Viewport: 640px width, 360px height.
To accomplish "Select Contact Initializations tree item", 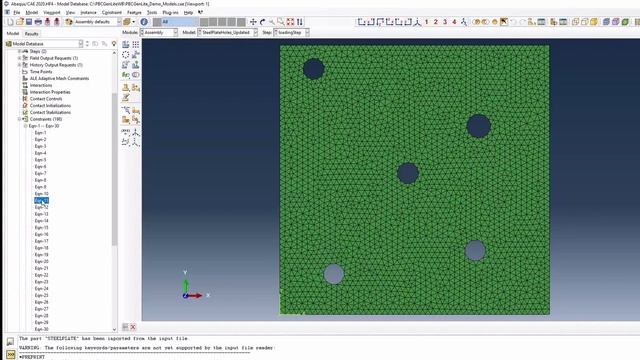I will (50, 105).
